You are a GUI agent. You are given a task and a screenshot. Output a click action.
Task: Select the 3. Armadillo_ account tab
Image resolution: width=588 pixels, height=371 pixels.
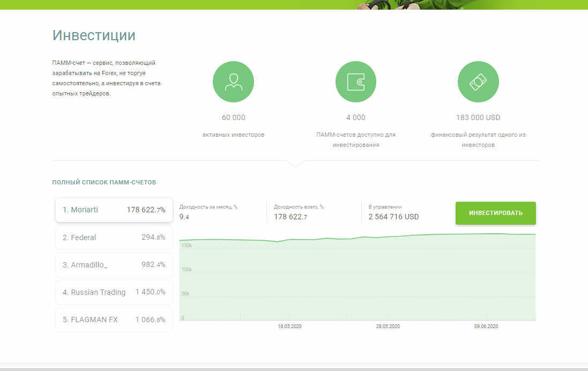(x=114, y=265)
